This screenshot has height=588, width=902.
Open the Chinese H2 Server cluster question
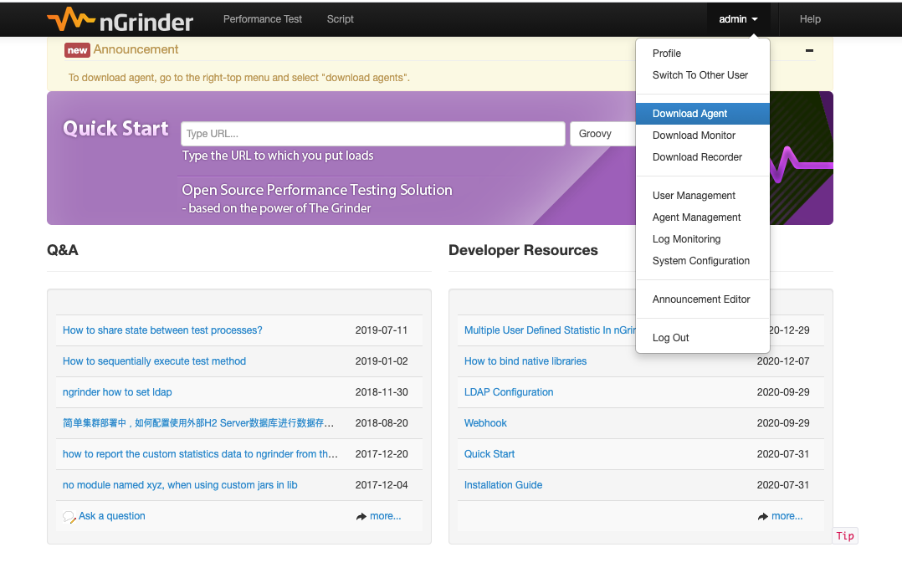(197, 423)
